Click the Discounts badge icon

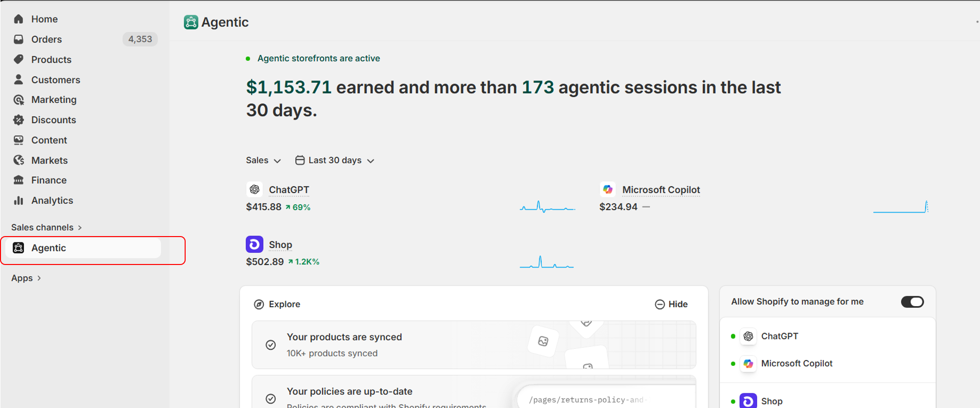coord(19,120)
